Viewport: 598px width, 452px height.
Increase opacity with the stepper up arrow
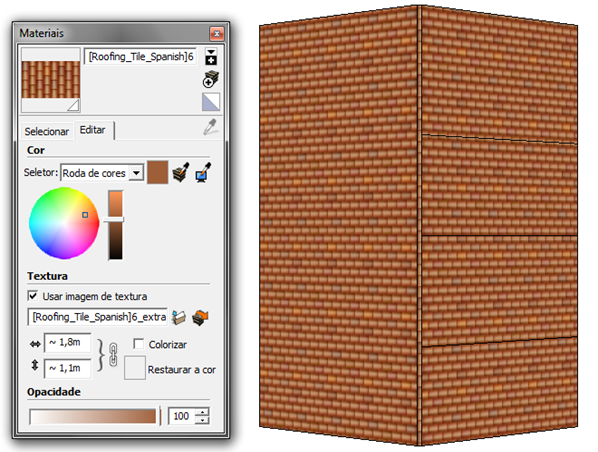pyautogui.click(x=202, y=412)
